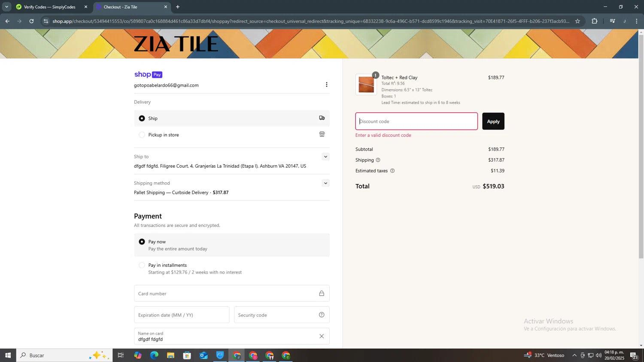Screen dimensions: 644x362
Task: Click the store icon for Pickup in store
Action: [322, 134]
